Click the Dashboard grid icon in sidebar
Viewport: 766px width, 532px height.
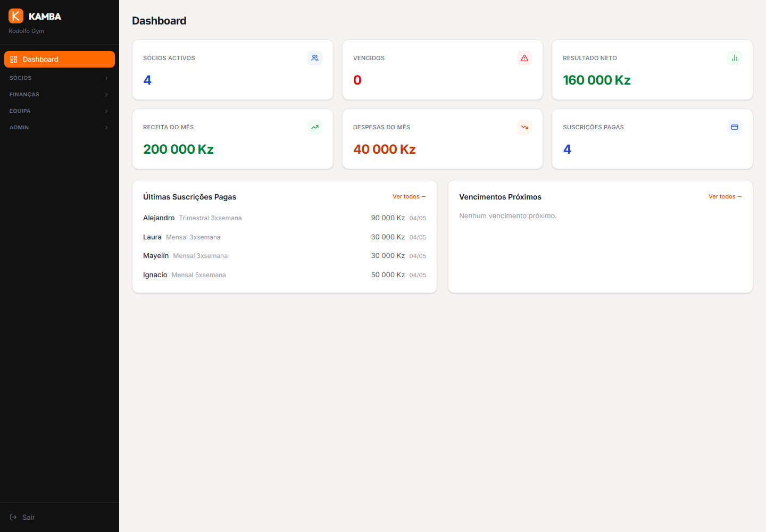[14, 60]
